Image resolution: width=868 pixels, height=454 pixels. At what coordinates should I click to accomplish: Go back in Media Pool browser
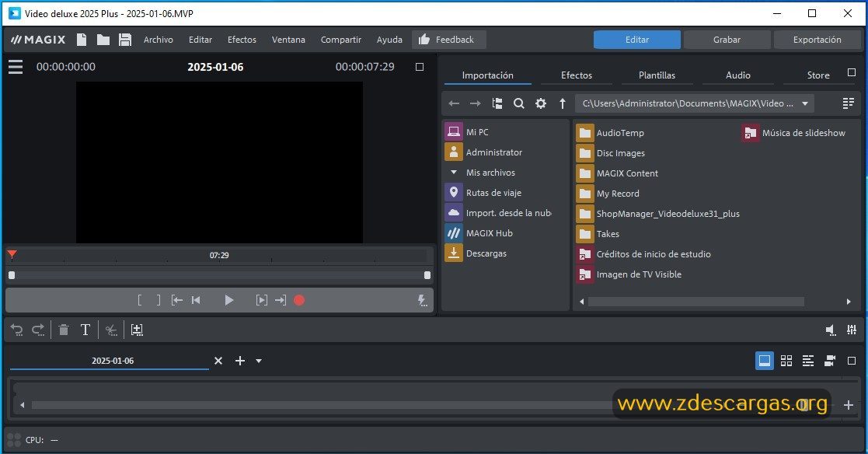pyautogui.click(x=454, y=103)
